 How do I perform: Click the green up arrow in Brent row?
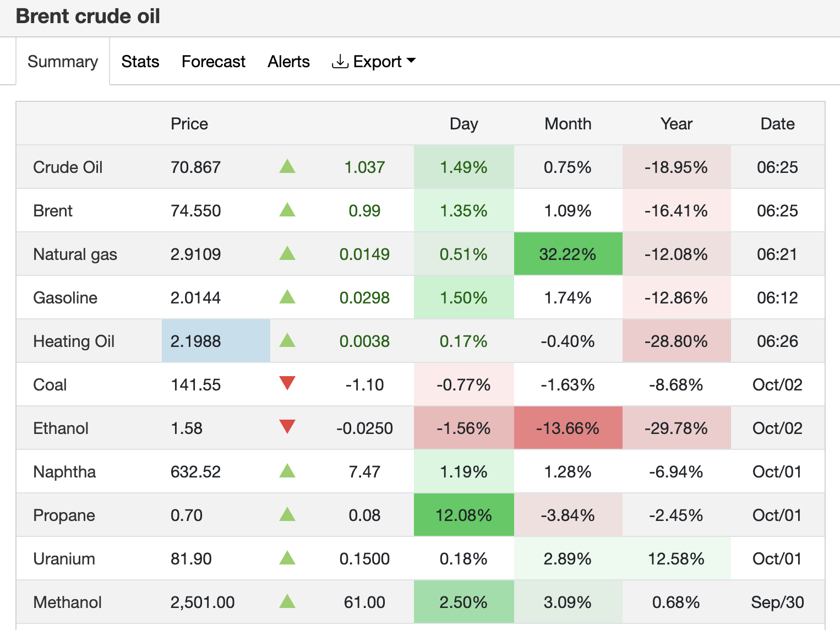pos(287,209)
